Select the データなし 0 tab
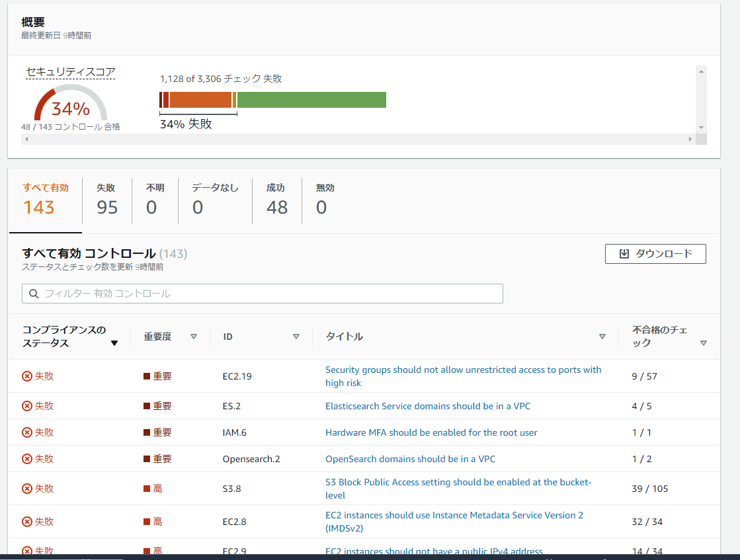740x560 pixels. pyautogui.click(x=215, y=200)
